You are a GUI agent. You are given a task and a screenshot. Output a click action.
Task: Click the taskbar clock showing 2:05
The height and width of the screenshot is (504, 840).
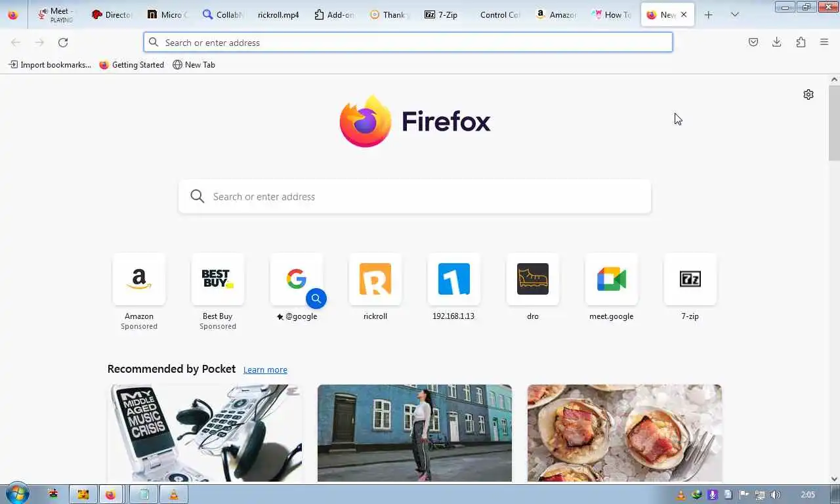[808, 495]
